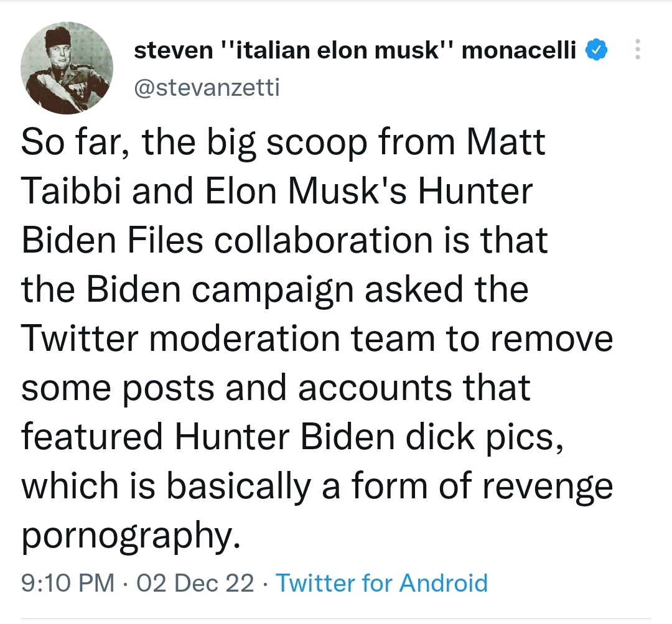
Task: Click "Hunter Biden Files" phrase in tweet
Action: (112, 240)
